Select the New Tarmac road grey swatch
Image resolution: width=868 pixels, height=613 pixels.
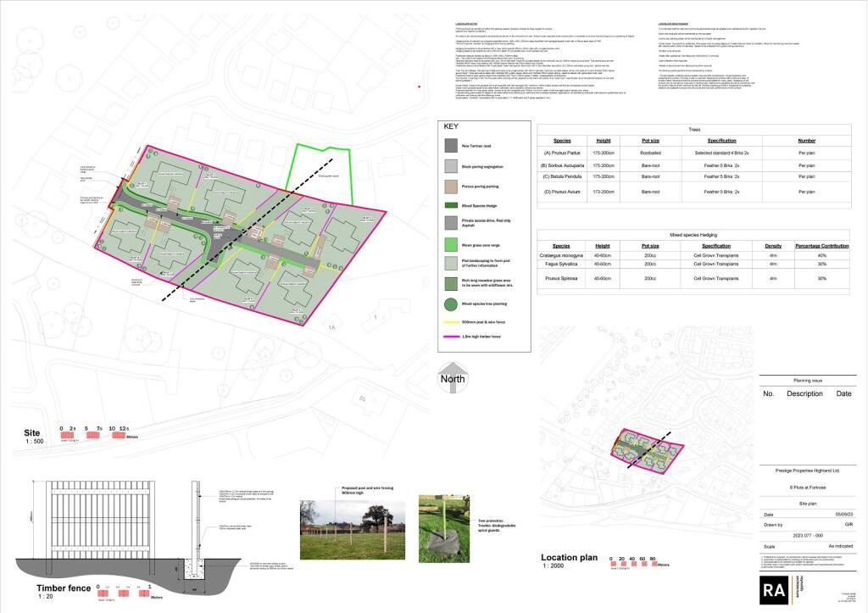pos(452,146)
